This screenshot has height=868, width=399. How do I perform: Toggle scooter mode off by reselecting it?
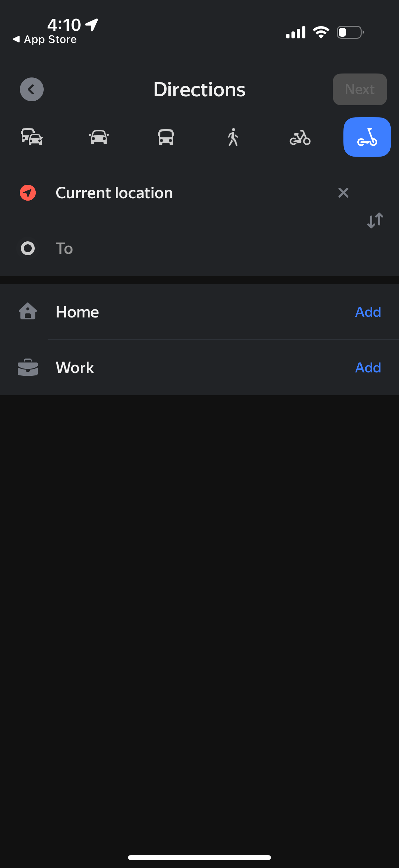367,137
